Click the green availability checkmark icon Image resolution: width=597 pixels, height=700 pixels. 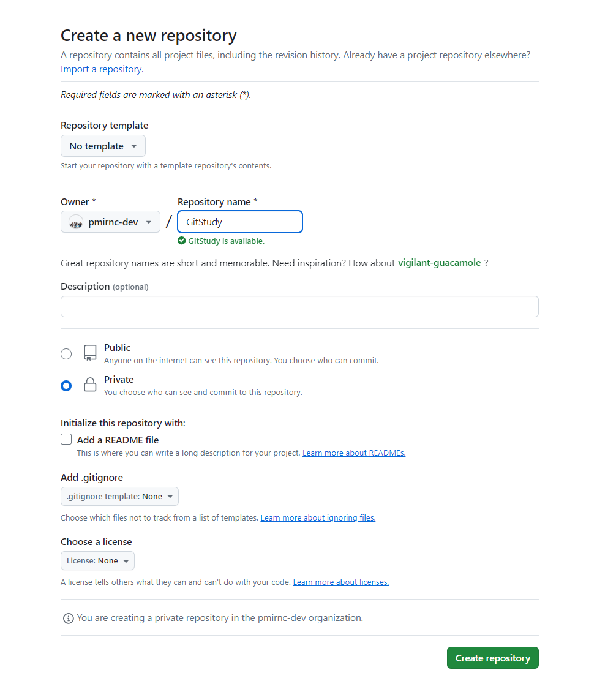182,241
